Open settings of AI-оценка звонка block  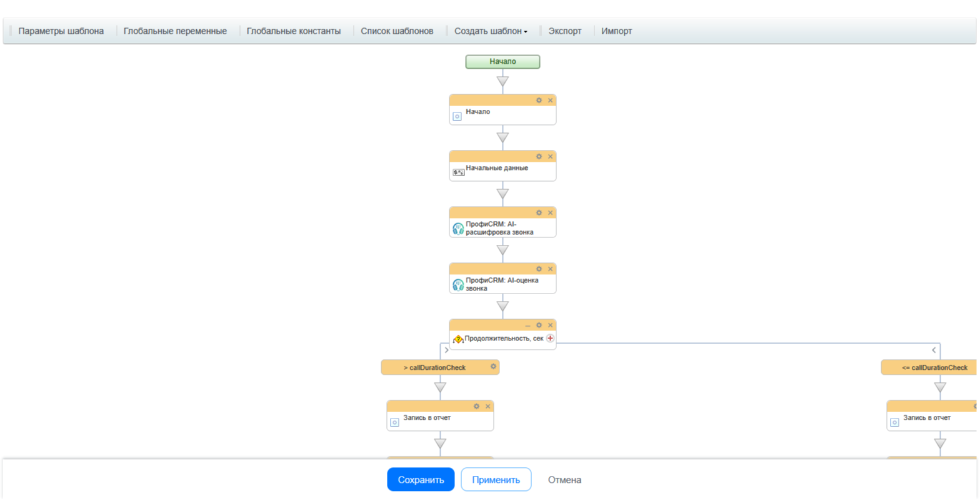coord(539,269)
